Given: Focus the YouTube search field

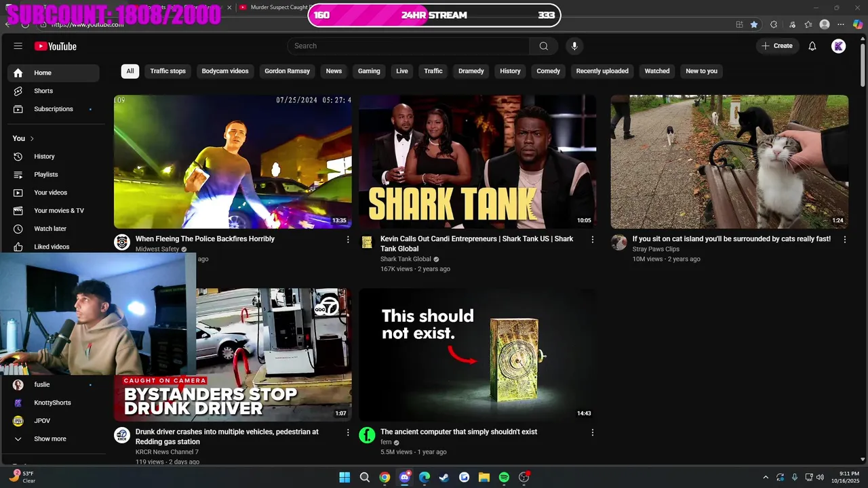Looking at the screenshot, I should (x=408, y=46).
